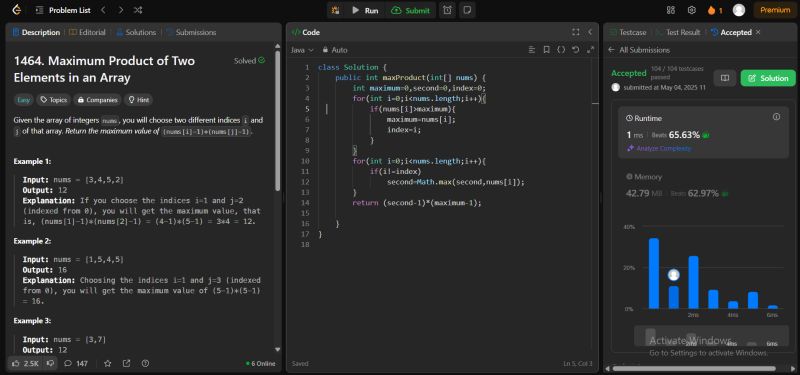Open the layout grid icon
This screenshot has height=375, width=800.
[671, 10]
